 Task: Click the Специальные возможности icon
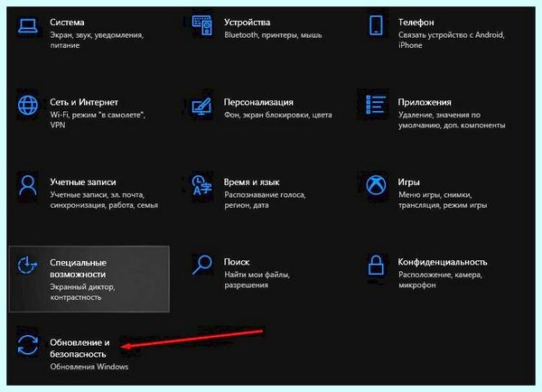pos(27,266)
